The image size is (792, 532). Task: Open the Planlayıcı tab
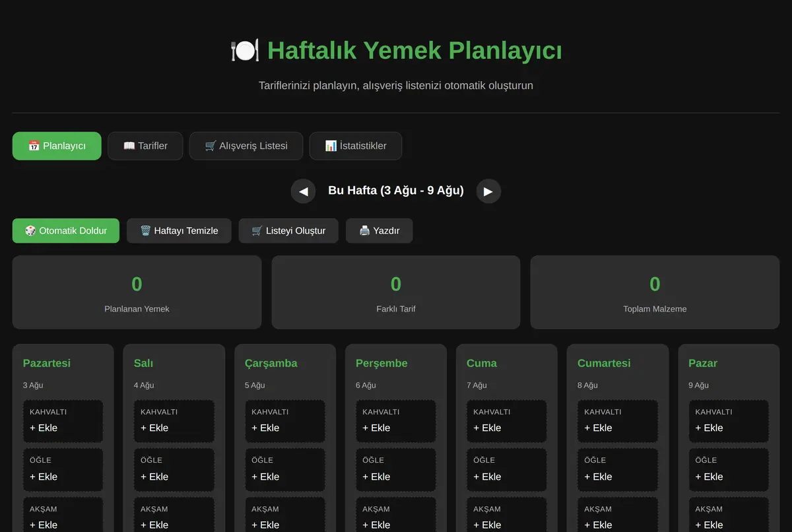57,146
